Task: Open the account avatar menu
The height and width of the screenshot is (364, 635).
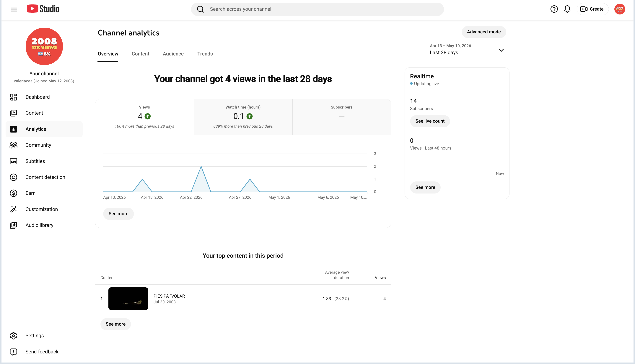Action: click(619, 9)
